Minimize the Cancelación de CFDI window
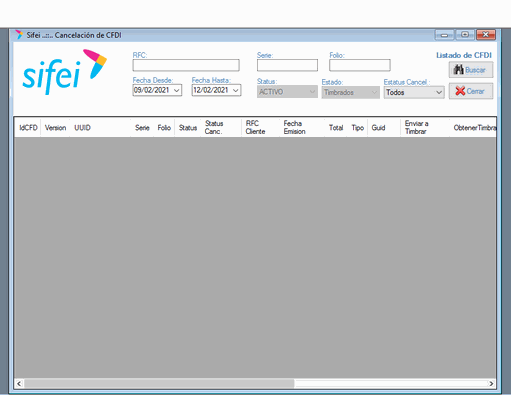The height and width of the screenshot is (395, 511). click(445, 35)
